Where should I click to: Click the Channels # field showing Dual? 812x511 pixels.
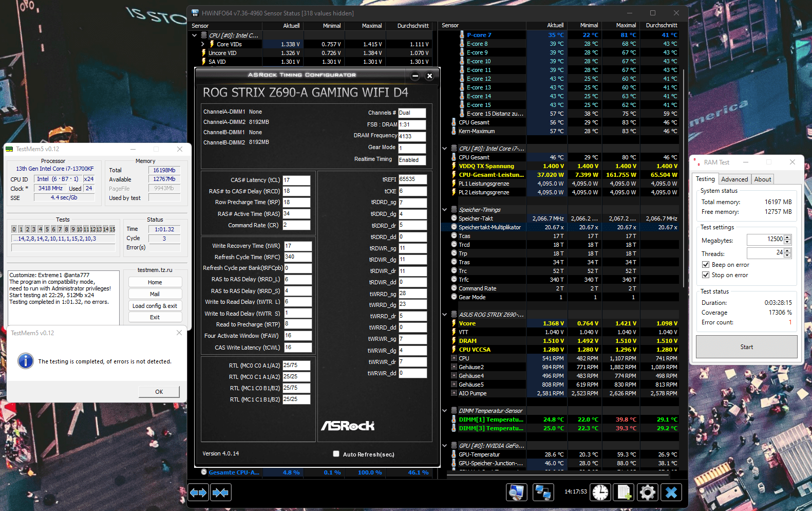pos(412,113)
